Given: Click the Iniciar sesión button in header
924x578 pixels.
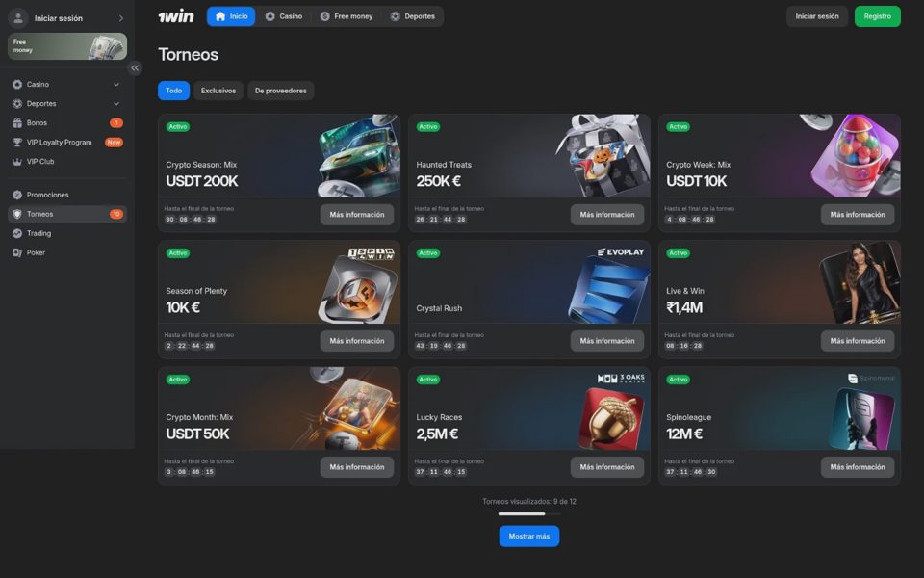Looking at the screenshot, I should [x=817, y=16].
